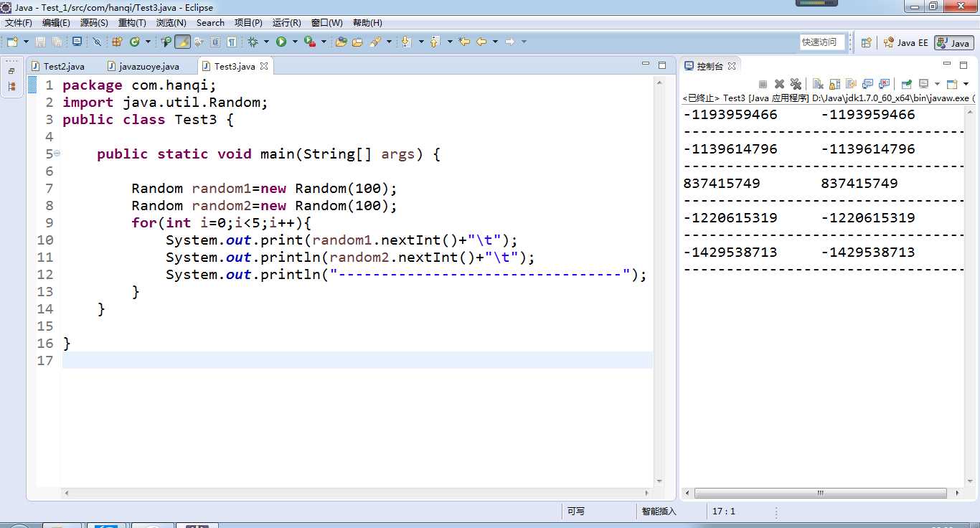Remove Launch with the single X console icon

pos(779,84)
